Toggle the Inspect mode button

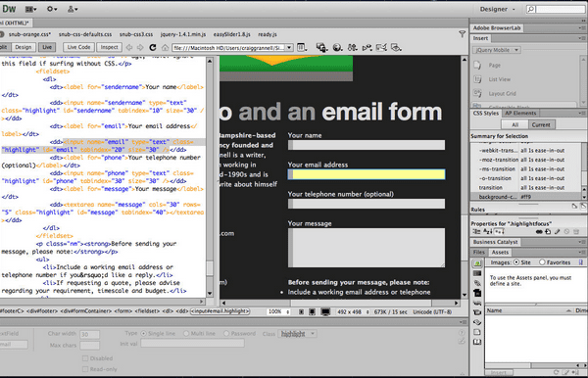(x=109, y=47)
